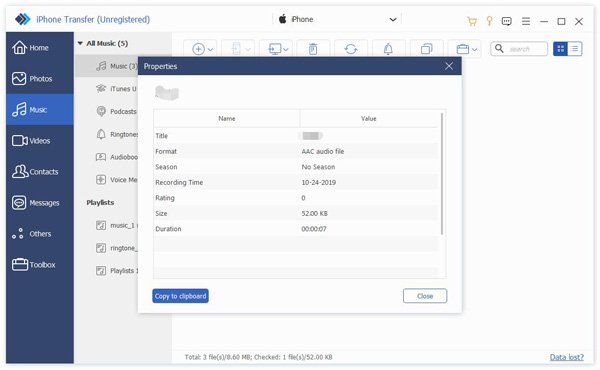Open the feedback chat icon
This screenshot has width=600, height=370.
(x=507, y=21)
